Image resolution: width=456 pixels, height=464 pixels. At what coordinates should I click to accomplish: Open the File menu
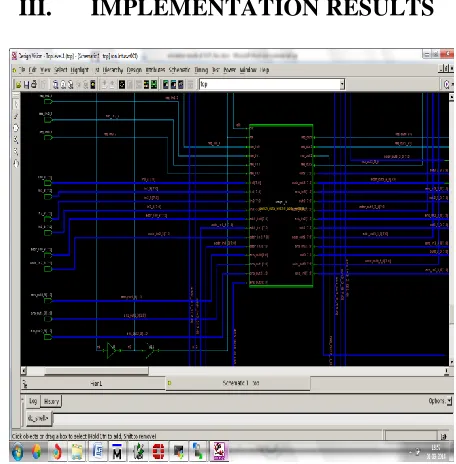[x=22, y=70]
